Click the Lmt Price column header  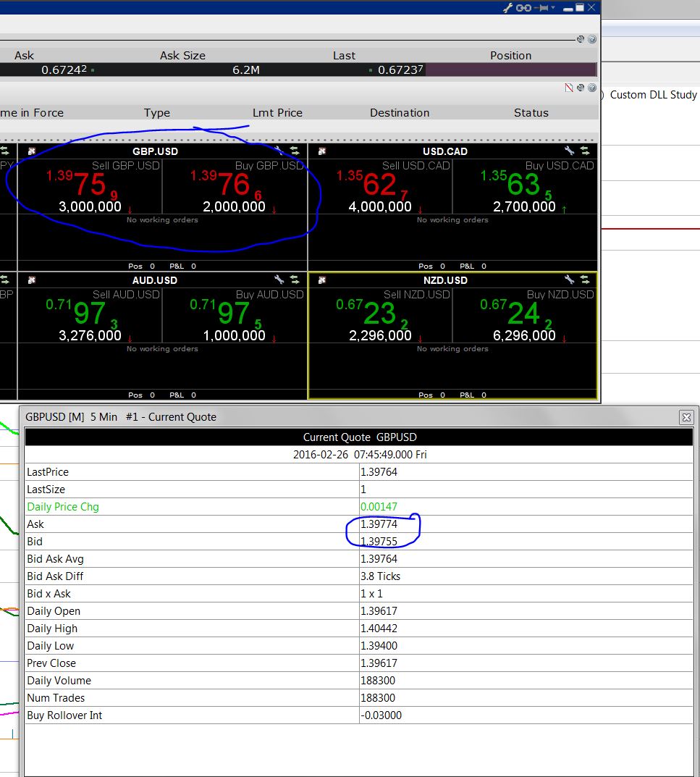click(x=277, y=113)
